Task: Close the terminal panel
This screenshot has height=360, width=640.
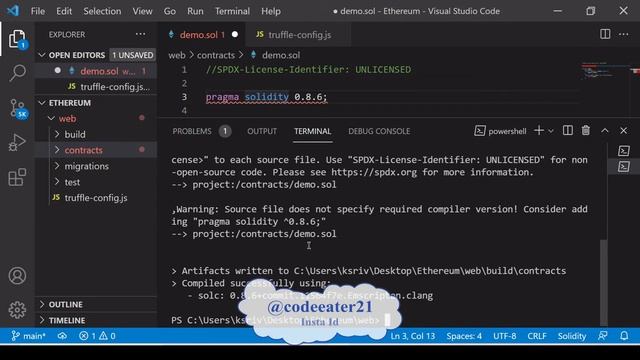Action: point(623,131)
